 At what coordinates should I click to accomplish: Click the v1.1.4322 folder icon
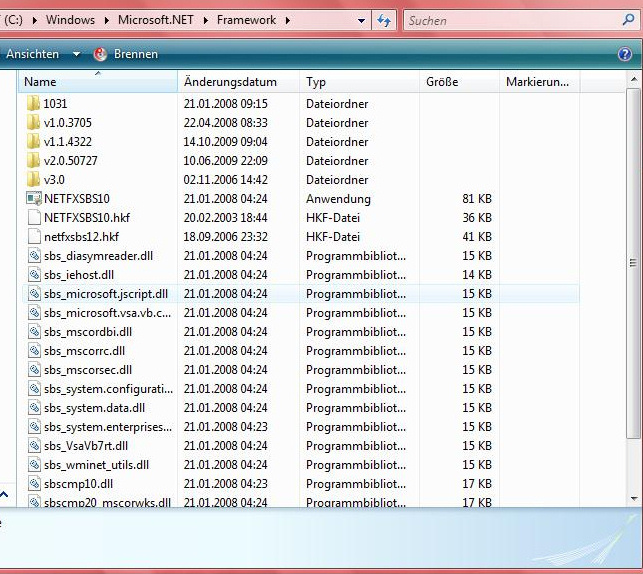34,141
